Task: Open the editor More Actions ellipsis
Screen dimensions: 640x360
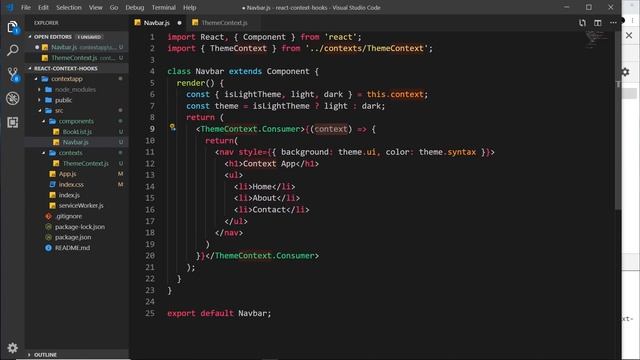Action: tap(613, 23)
